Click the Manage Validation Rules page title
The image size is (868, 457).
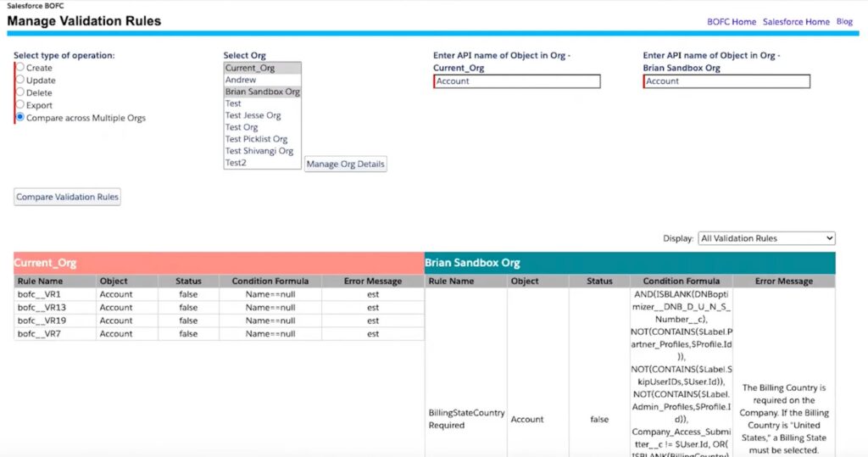click(84, 21)
